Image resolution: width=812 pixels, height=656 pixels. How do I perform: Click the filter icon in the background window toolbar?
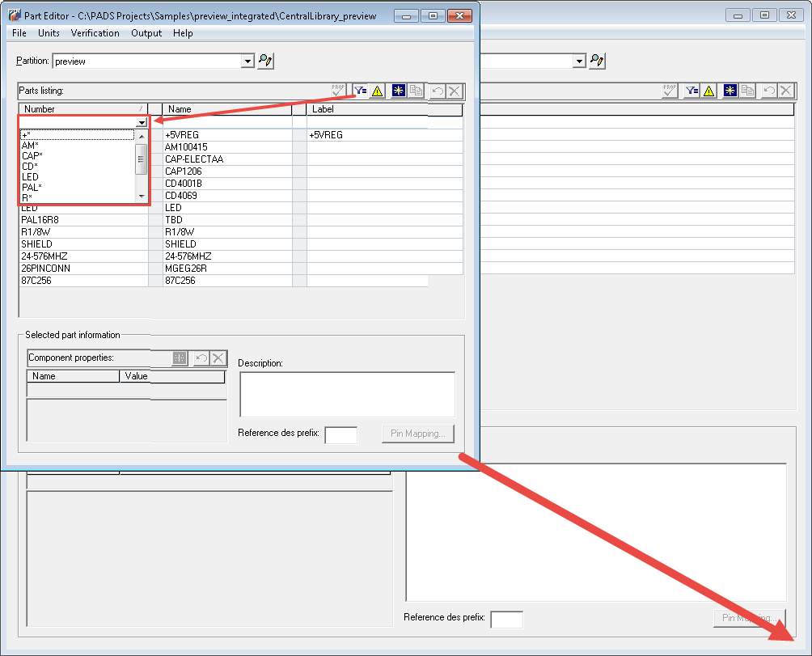pyautogui.click(x=691, y=91)
